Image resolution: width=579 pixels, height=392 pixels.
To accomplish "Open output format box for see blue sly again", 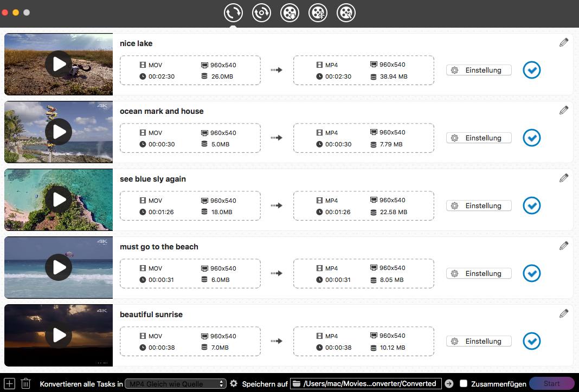I will coord(363,206).
